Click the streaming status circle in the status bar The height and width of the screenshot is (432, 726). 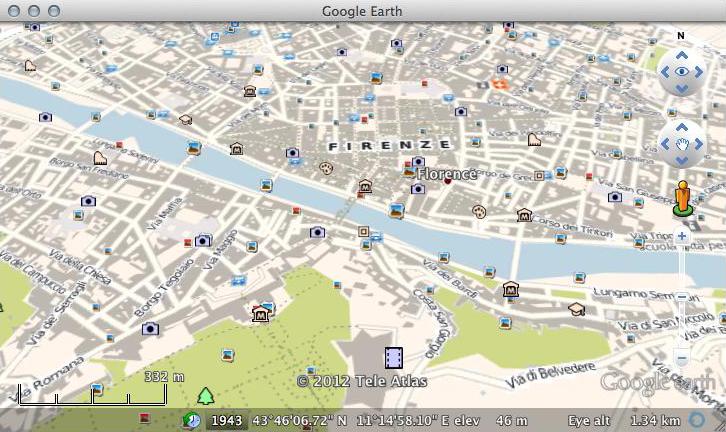(x=696, y=420)
